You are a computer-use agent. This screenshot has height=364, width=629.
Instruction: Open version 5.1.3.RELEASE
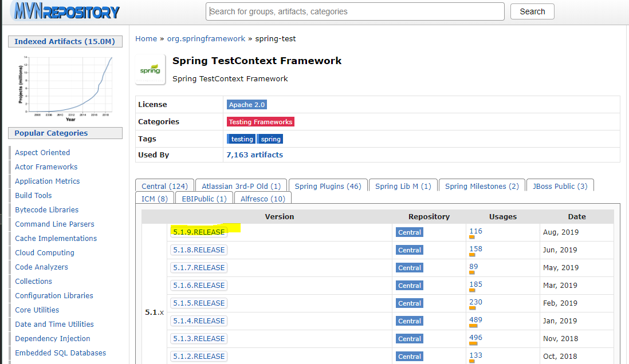click(x=199, y=339)
